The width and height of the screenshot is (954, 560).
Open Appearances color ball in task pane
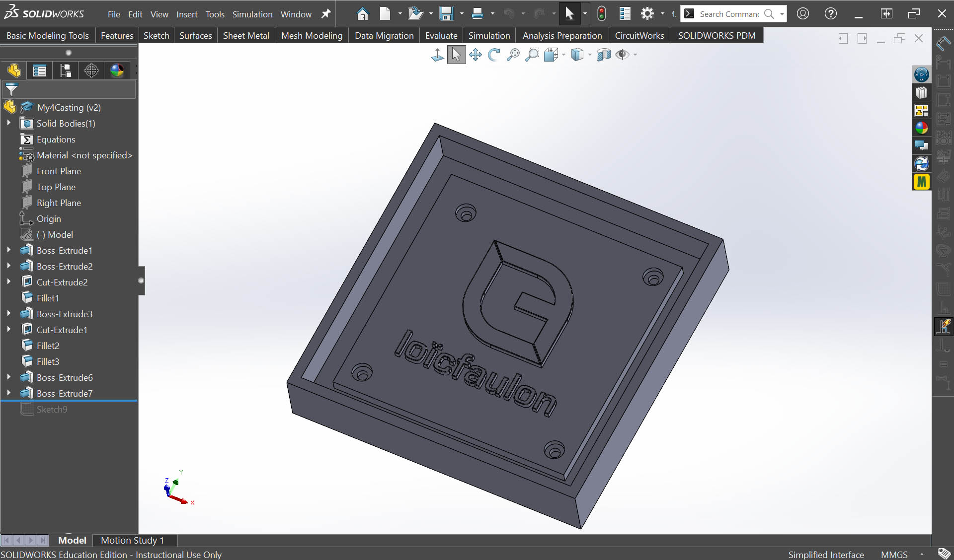(921, 128)
